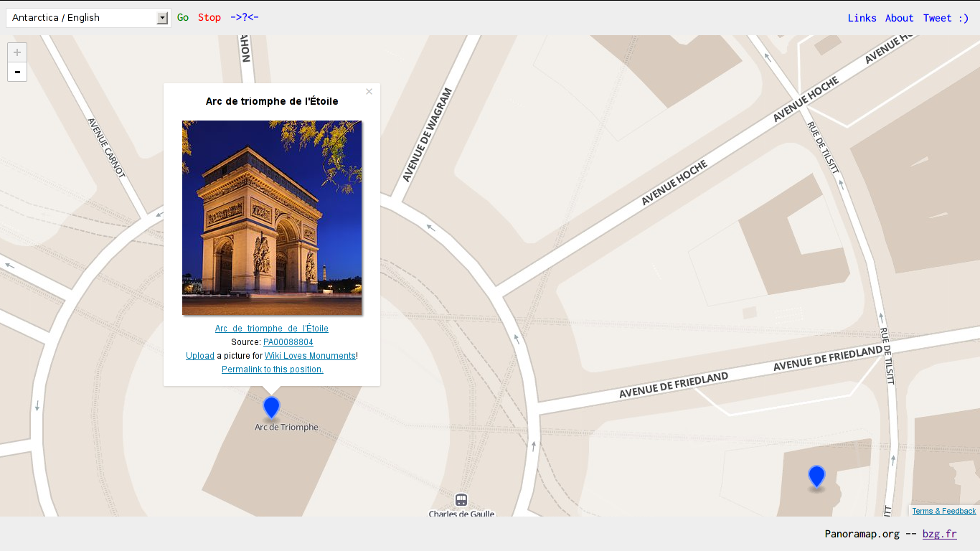Open the Links page in header
The image size is (980, 551).
coord(862,18)
